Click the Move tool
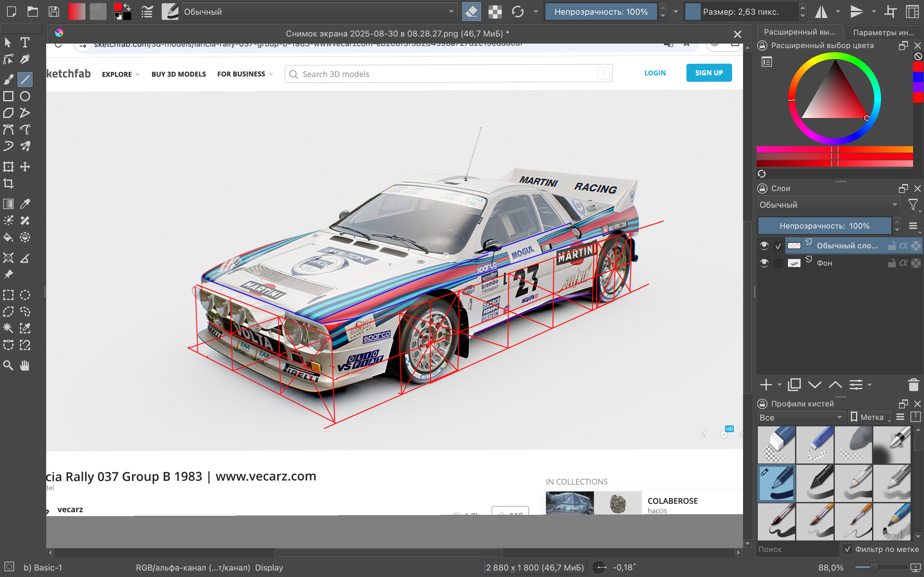Image resolution: width=924 pixels, height=577 pixels. [x=25, y=167]
